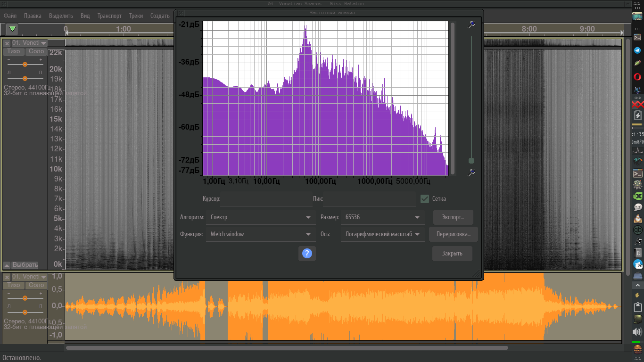This screenshot has width=644, height=362.
Task: Adjust waveform track pan slider knob
Action: pos(25,312)
